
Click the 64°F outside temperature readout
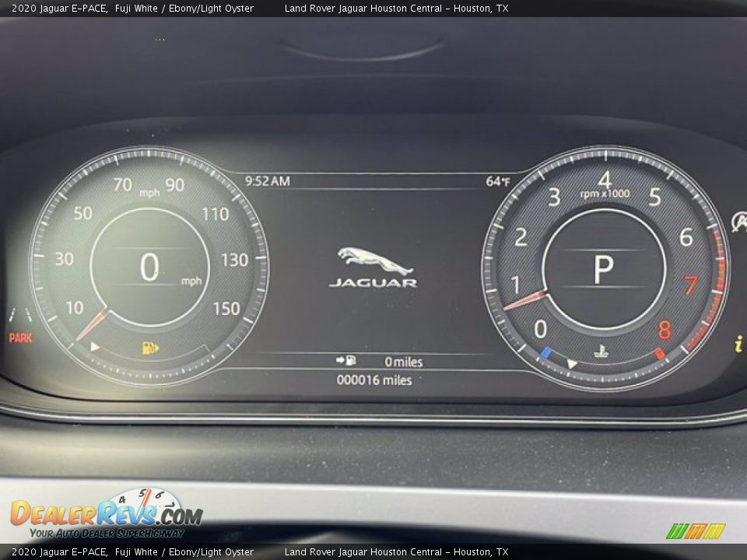click(498, 181)
